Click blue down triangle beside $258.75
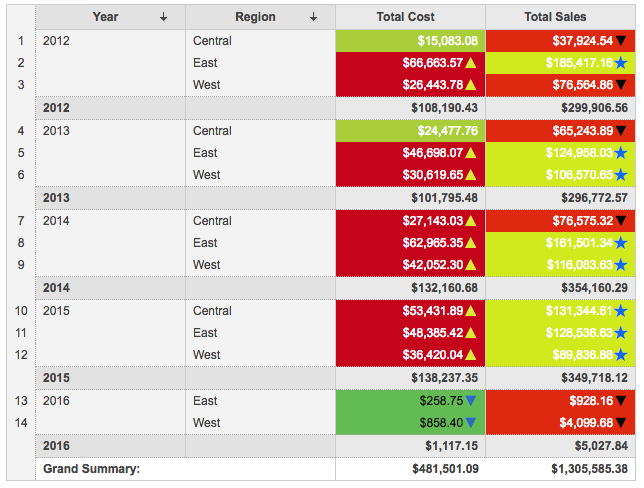 point(471,401)
